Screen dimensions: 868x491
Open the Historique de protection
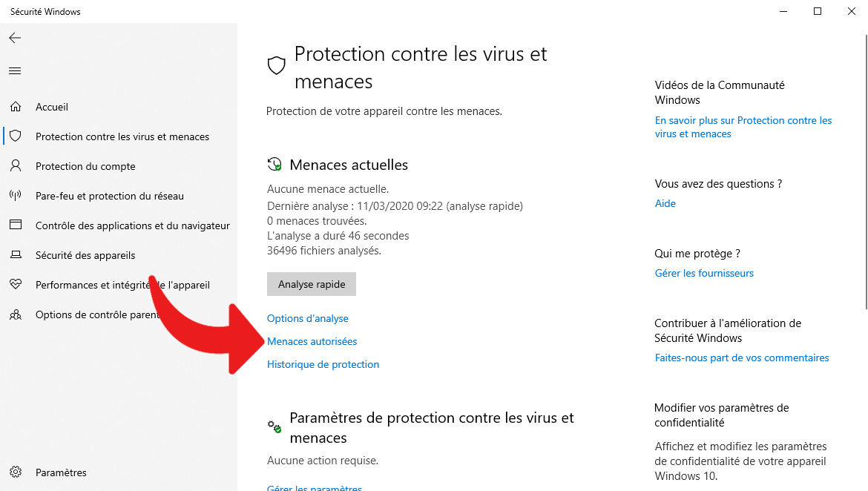coord(323,364)
